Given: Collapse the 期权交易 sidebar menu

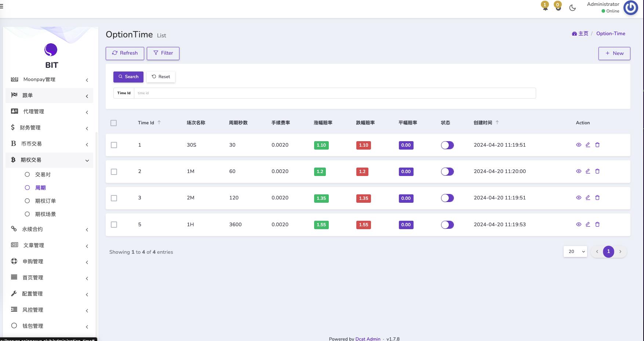Looking at the screenshot, I should point(50,160).
